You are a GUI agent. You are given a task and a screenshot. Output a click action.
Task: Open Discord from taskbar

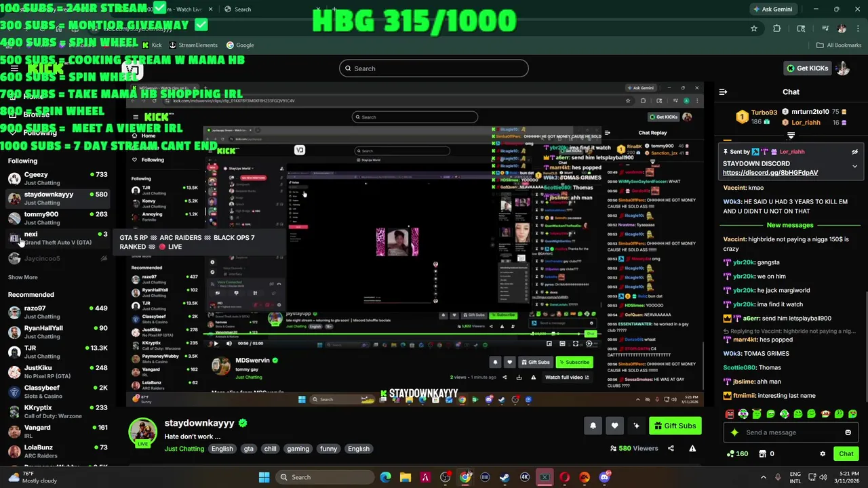click(604, 477)
